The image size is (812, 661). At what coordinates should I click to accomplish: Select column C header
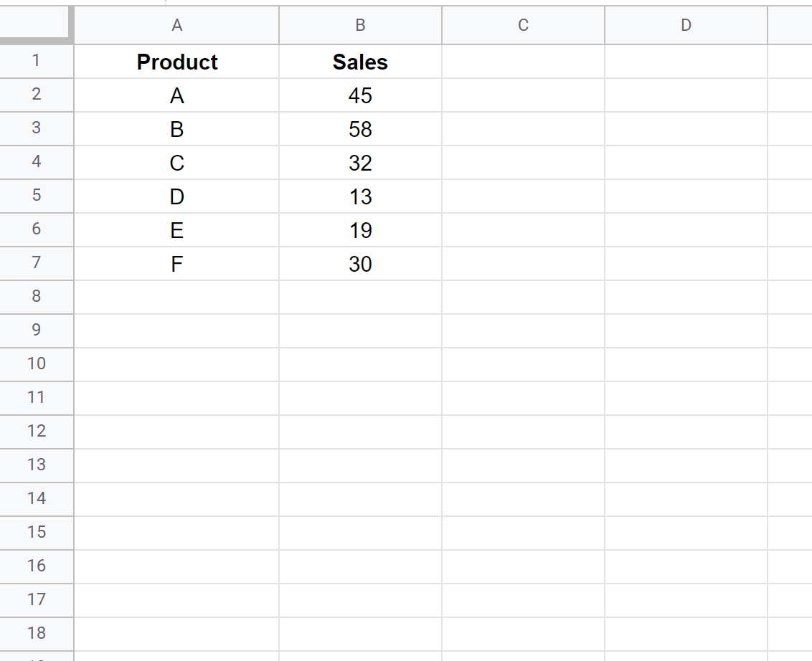[523, 25]
